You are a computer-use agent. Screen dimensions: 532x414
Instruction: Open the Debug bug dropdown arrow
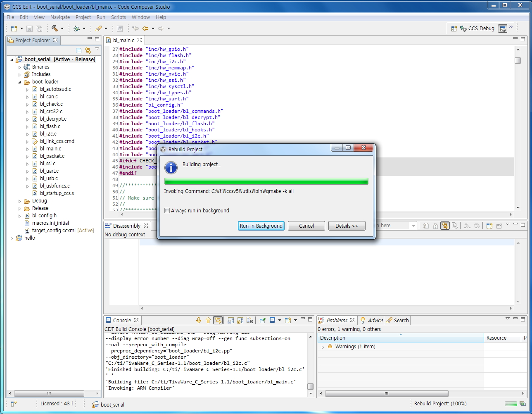[x=84, y=29]
